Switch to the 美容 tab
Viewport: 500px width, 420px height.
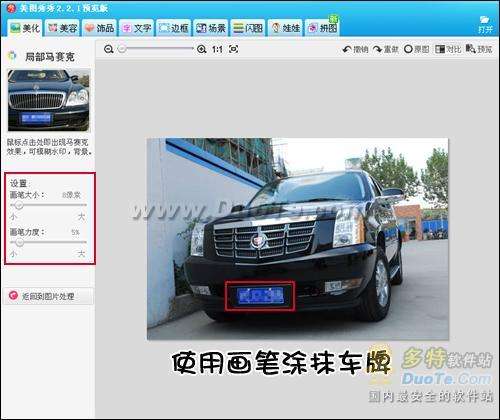[x=62, y=28]
